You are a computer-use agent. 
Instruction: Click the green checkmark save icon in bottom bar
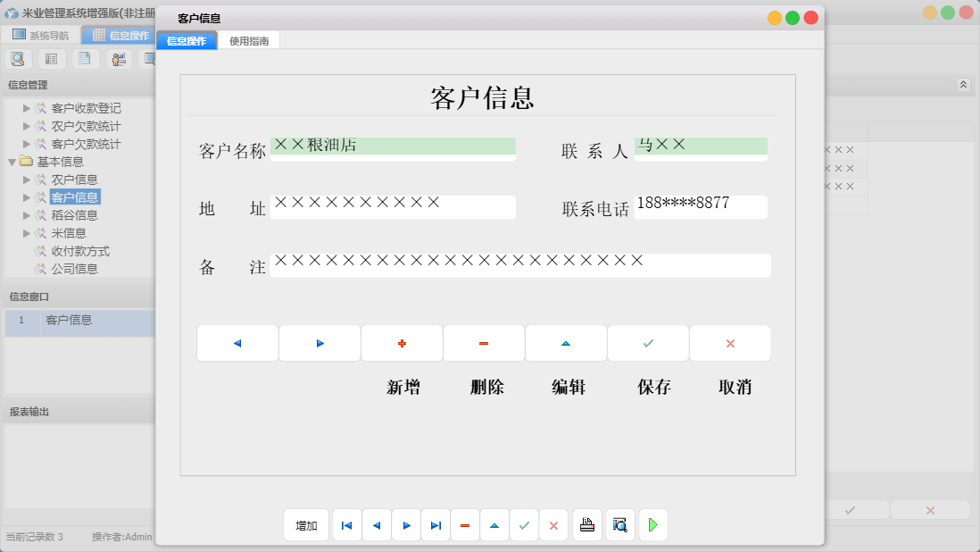524,525
